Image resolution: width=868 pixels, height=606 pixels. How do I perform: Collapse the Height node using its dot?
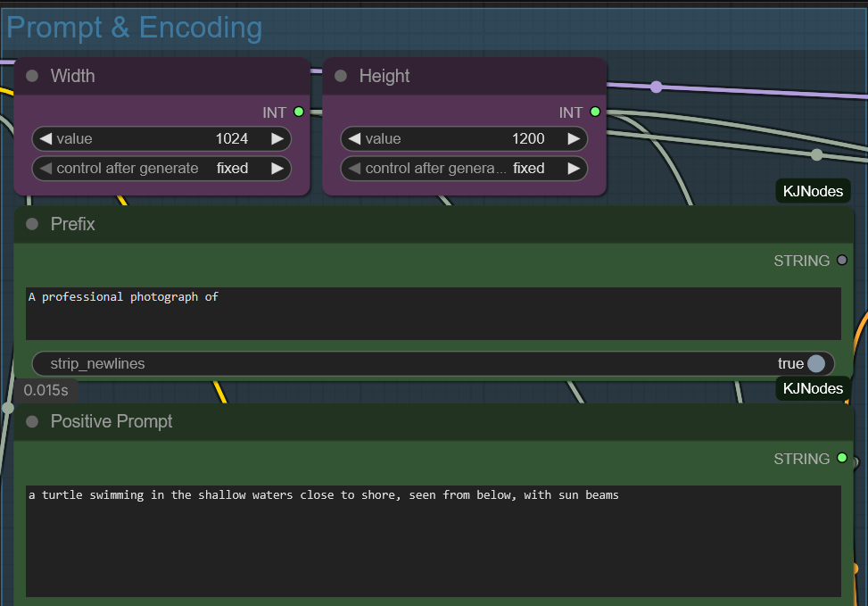click(341, 77)
